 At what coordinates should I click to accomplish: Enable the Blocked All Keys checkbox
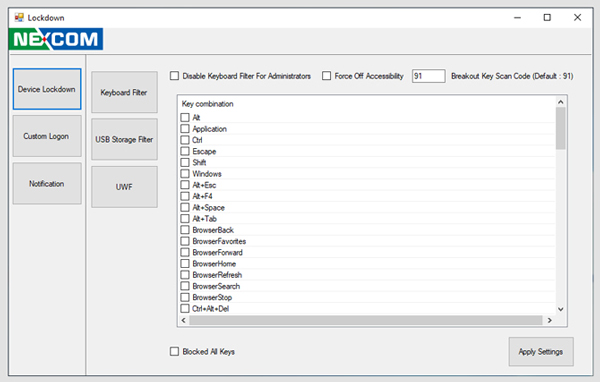(x=174, y=351)
